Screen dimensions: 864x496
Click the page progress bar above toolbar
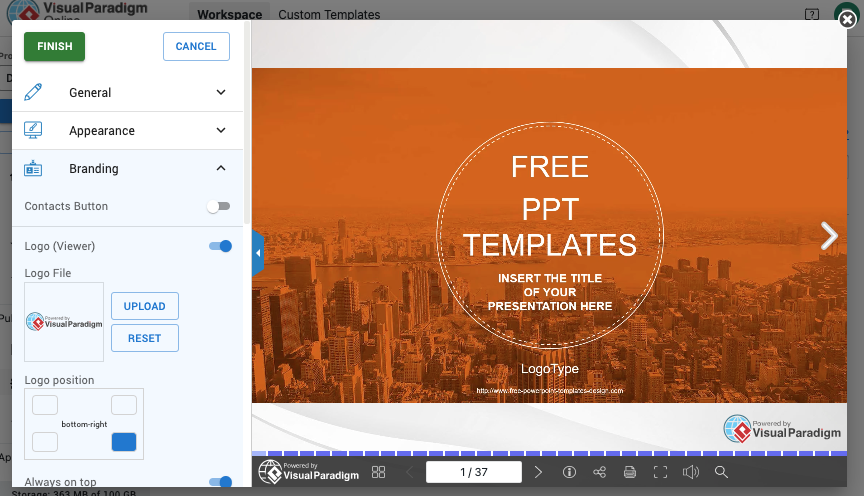pyautogui.click(x=549, y=454)
